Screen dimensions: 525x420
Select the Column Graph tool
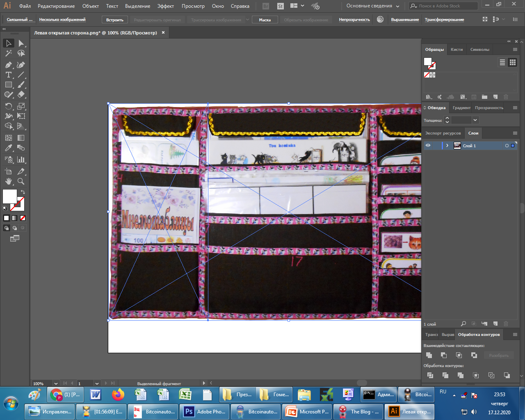[x=21, y=160]
